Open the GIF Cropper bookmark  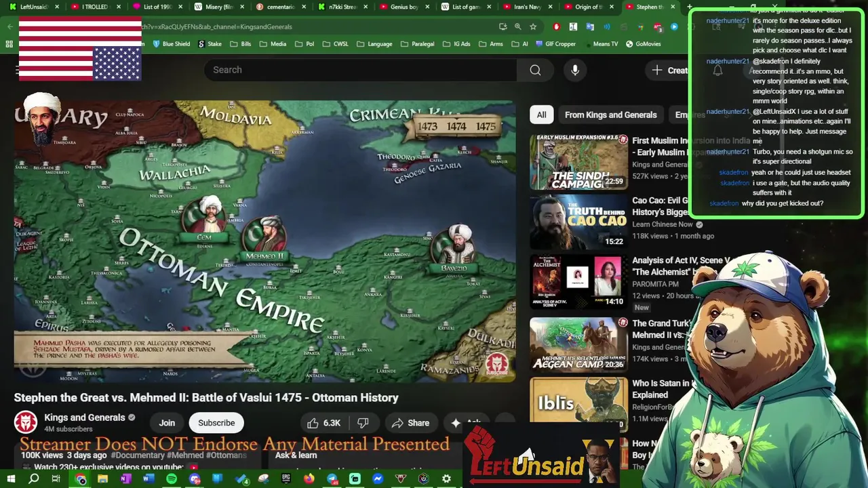(x=555, y=44)
